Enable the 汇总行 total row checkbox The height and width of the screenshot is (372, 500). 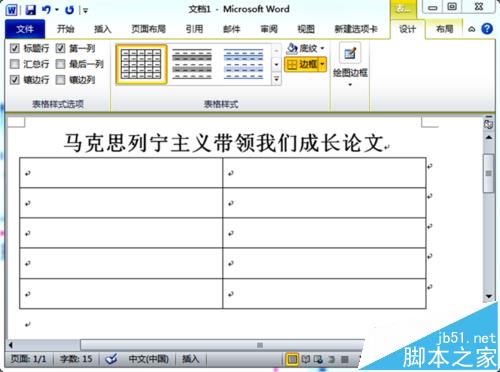point(15,64)
